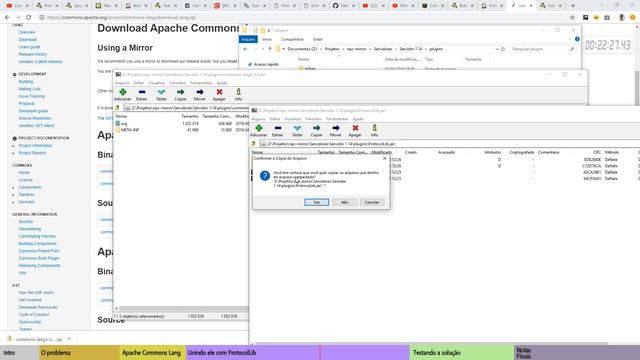
Task: Click up-folder icon in ProtocolLib 7-Zip window
Action: 253,144
